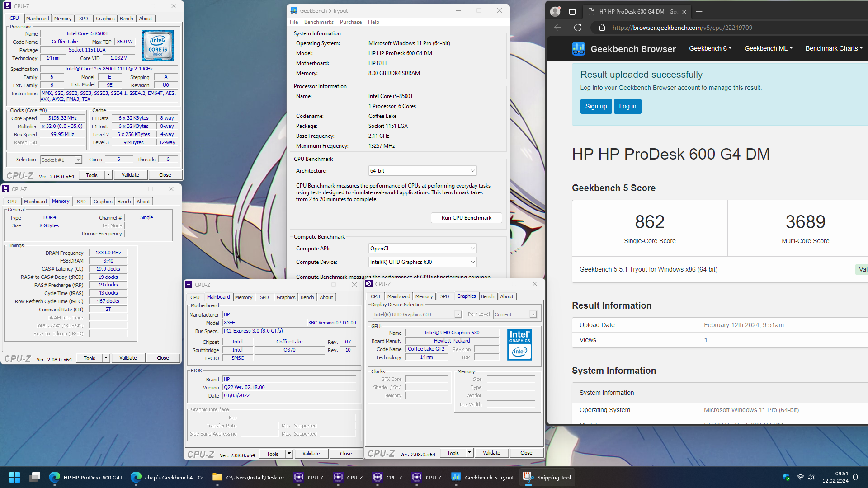Click the 862 Single-Core Score value

[x=650, y=222]
